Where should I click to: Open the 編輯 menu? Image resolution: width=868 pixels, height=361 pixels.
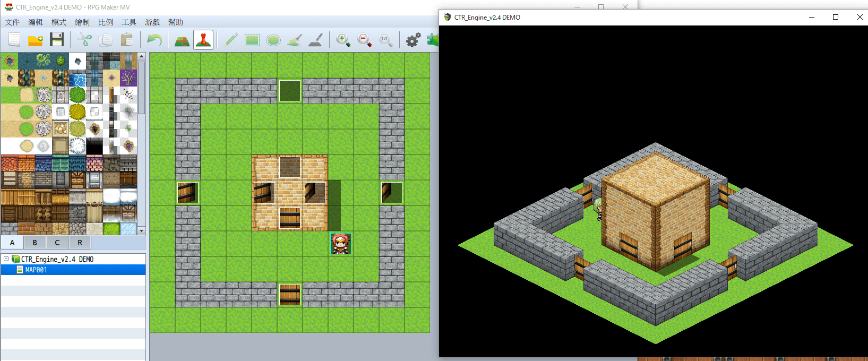tap(36, 22)
